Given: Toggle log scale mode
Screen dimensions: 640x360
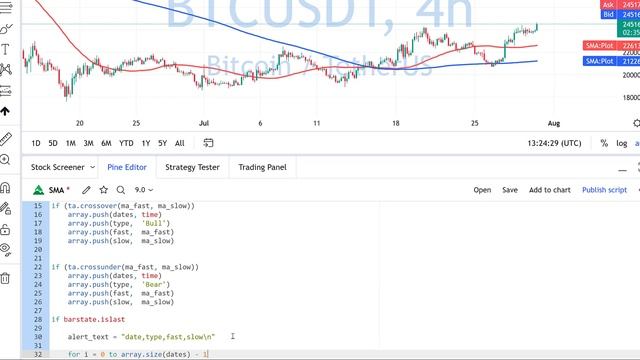Looking at the screenshot, I should 622,143.
